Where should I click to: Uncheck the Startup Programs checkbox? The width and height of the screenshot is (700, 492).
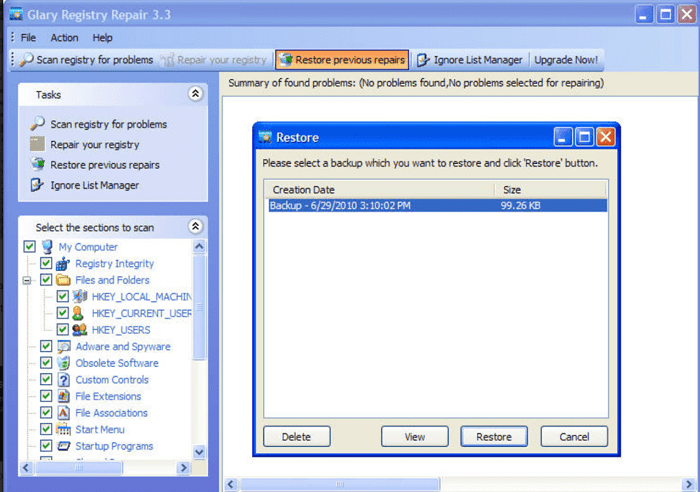(x=46, y=445)
